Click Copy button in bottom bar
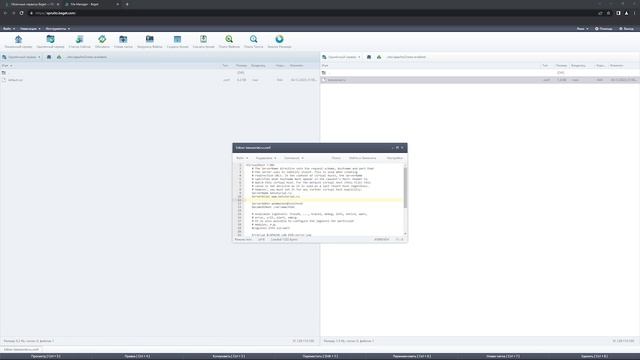This screenshot has width=640, height=360. click(229, 356)
